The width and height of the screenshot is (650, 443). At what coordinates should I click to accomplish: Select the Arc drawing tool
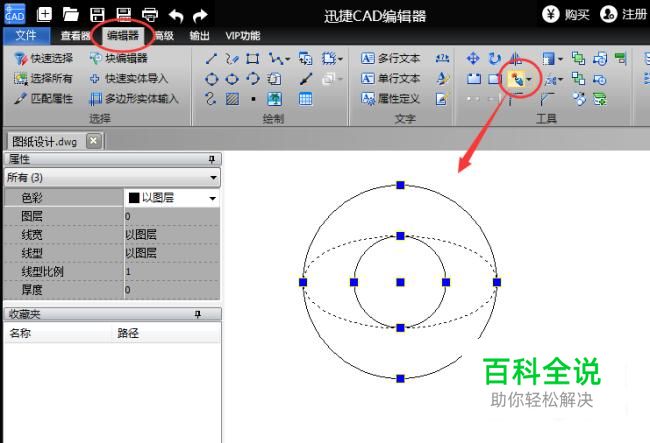click(x=253, y=79)
